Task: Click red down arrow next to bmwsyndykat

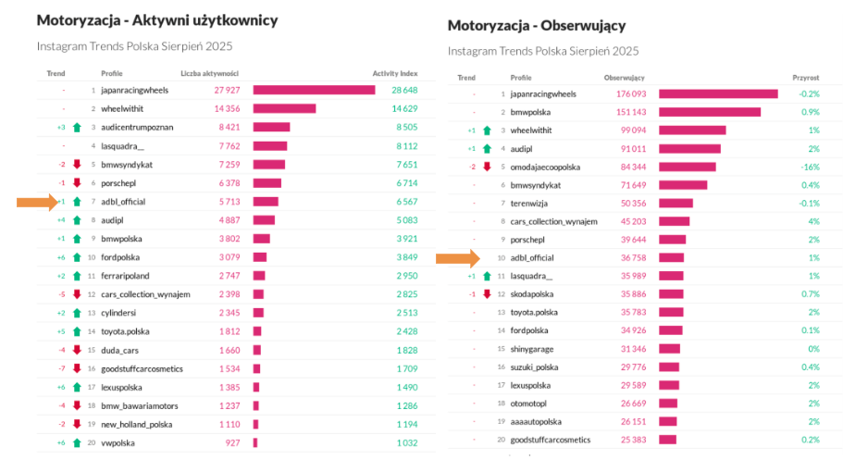Action: coord(77,164)
